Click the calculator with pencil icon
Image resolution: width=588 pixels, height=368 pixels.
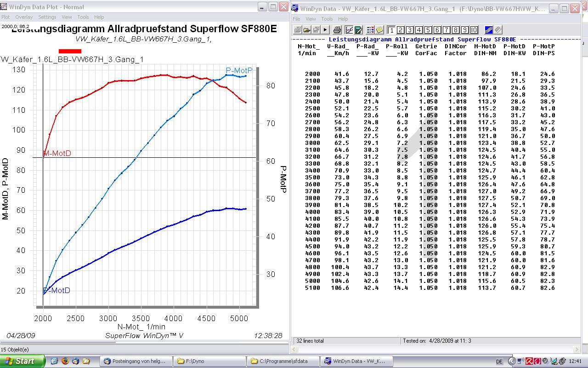(x=358, y=30)
